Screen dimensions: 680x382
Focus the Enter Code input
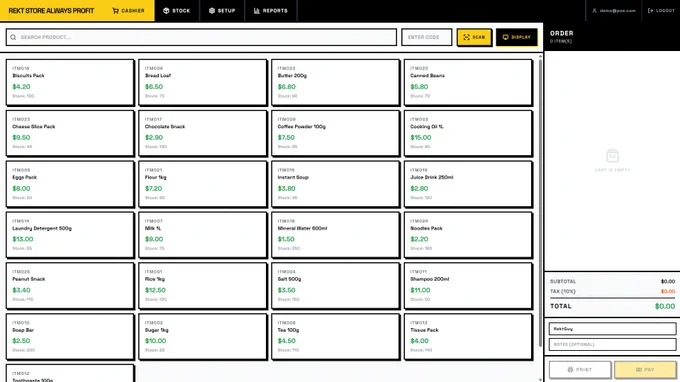[427, 37]
